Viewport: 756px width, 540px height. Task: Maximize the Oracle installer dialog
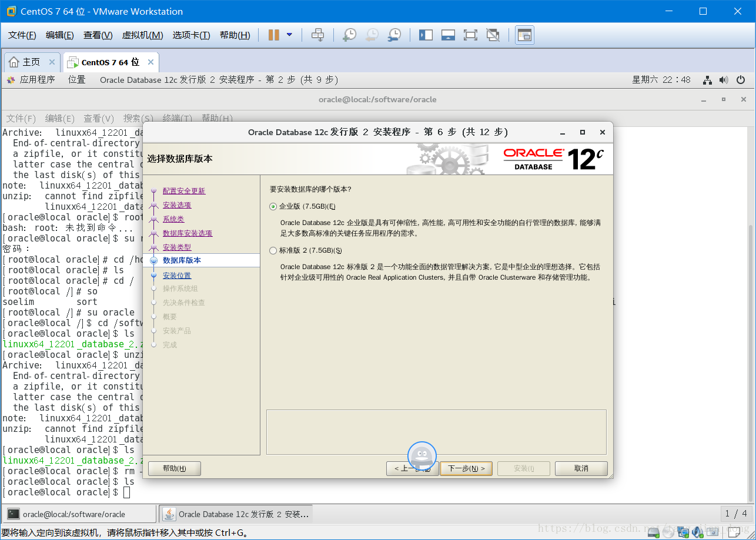(583, 132)
